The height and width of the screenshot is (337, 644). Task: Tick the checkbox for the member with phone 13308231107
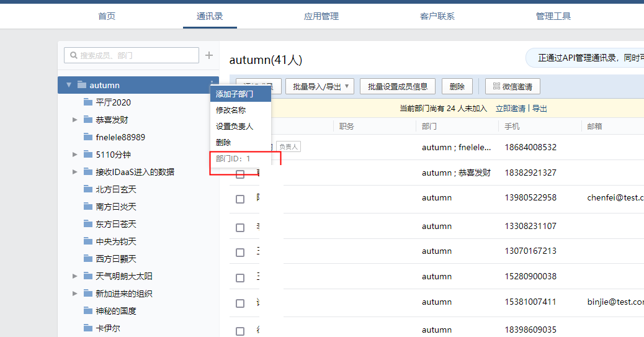pyautogui.click(x=240, y=228)
